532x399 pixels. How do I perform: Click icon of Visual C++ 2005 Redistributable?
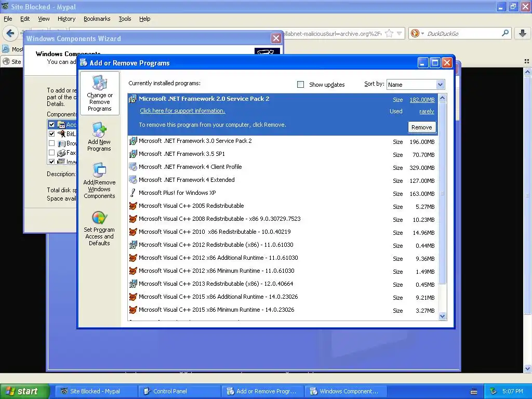pos(132,206)
